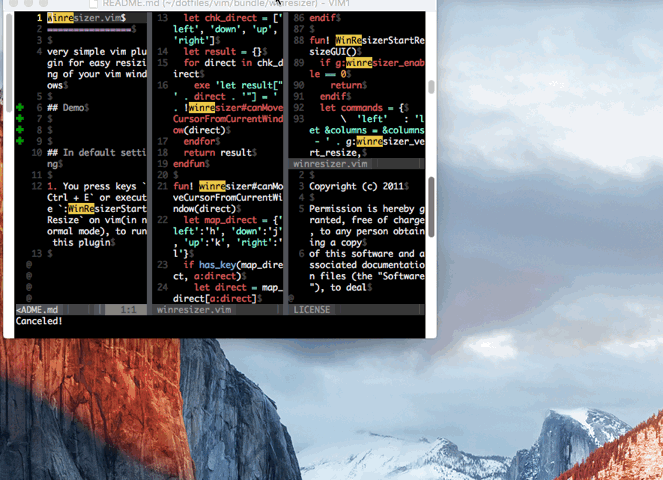Viewport: 663px width, 480px height.
Task: Click the 'this plugin' text in README
Action: [x=84, y=242]
